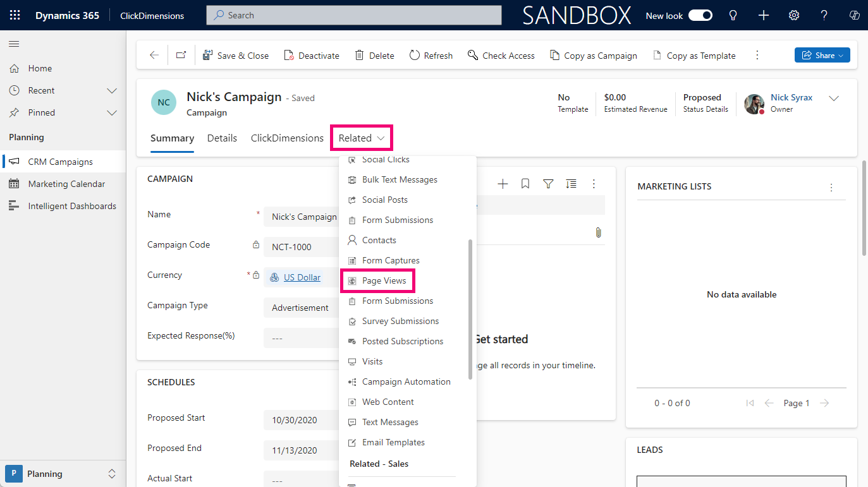Switch to the Details tab
868x487 pixels.
pos(222,138)
